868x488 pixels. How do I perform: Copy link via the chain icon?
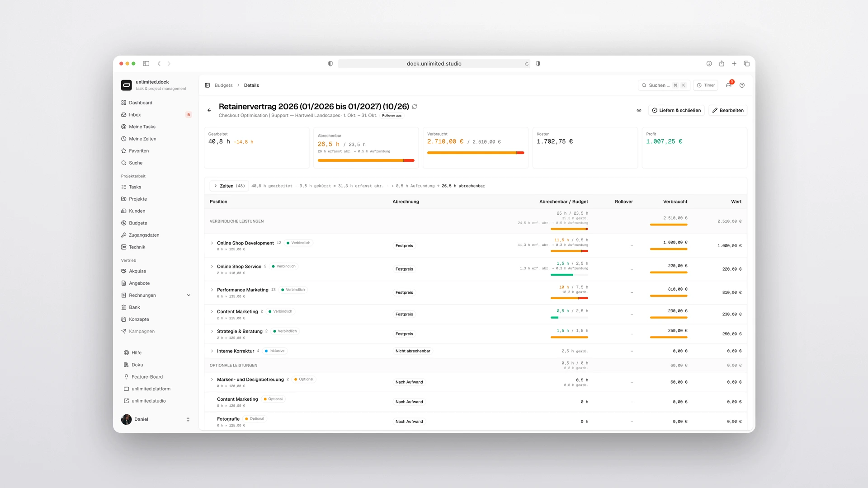[639, 110]
